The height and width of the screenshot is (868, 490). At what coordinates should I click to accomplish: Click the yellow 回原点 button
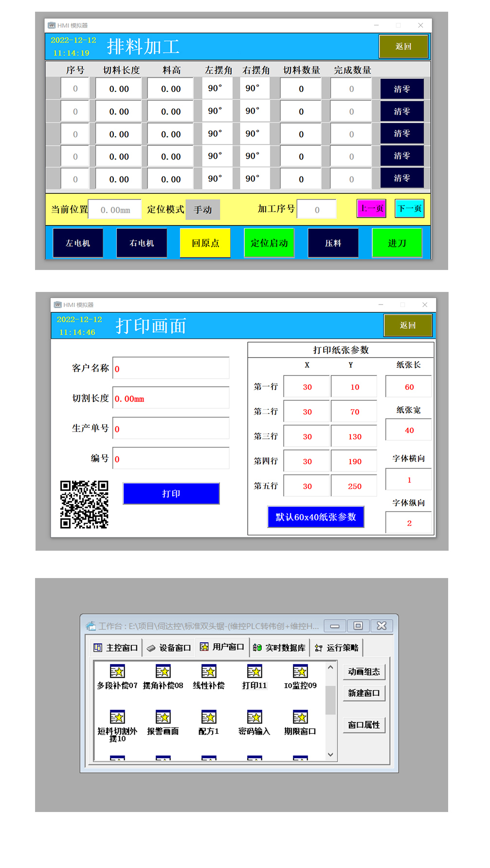205,243
